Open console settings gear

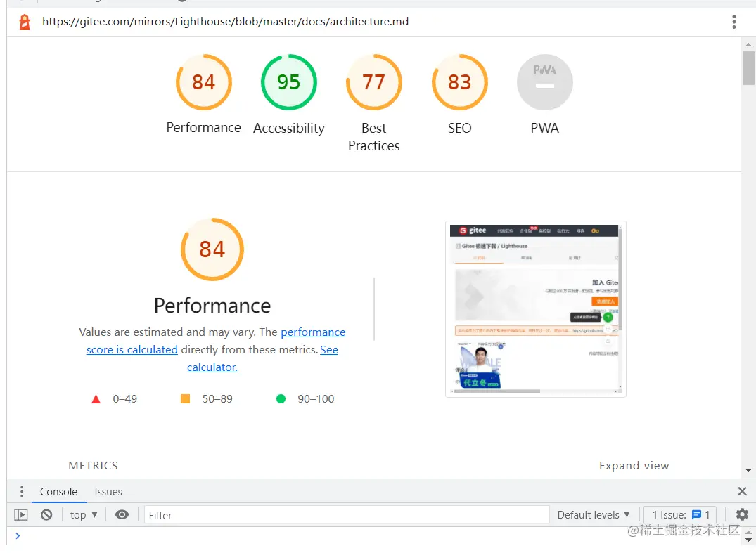(742, 514)
